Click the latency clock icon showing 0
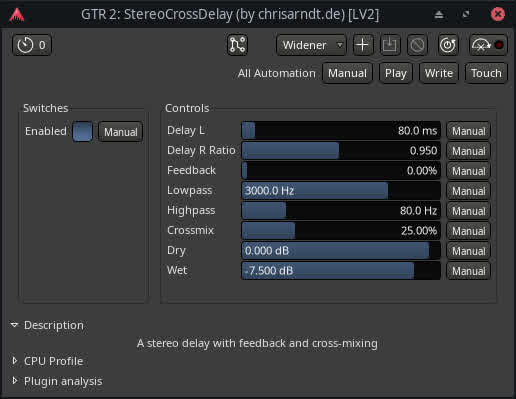This screenshot has width=516, height=399. point(32,45)
